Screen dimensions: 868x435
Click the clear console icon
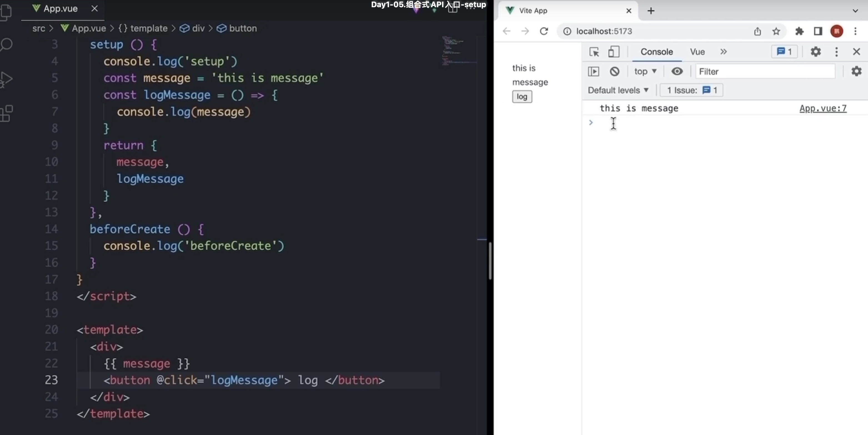point(614,71)
